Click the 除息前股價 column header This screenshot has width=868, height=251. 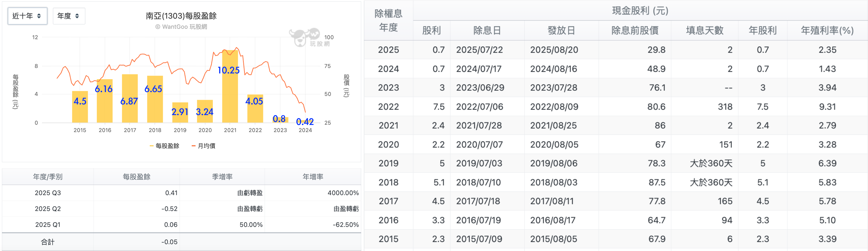coord(635,31)
